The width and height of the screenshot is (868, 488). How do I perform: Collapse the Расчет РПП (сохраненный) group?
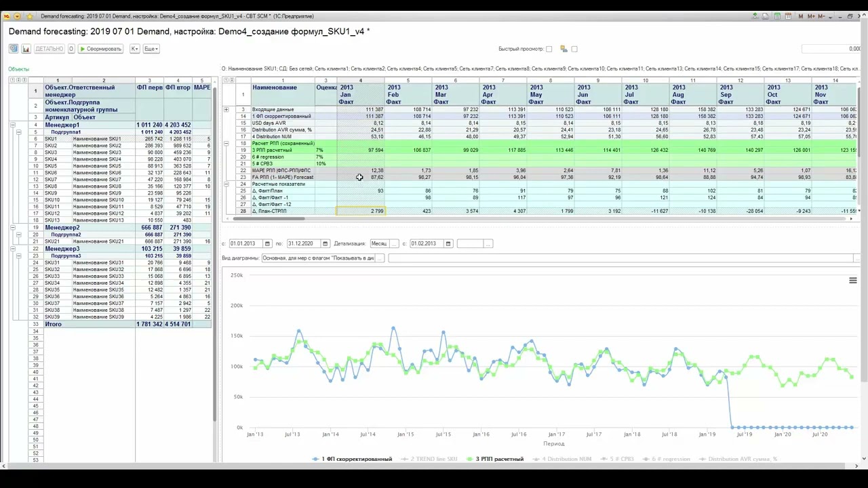click(x=226, y=143)
